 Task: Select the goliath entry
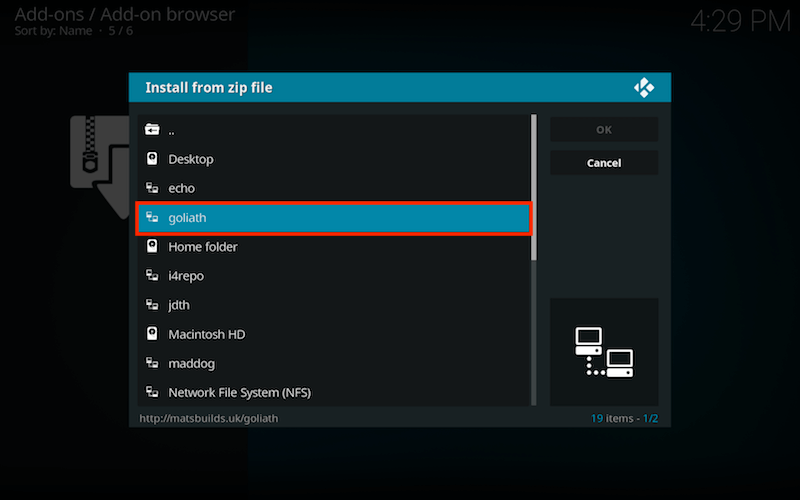click(x=334, y=218)
